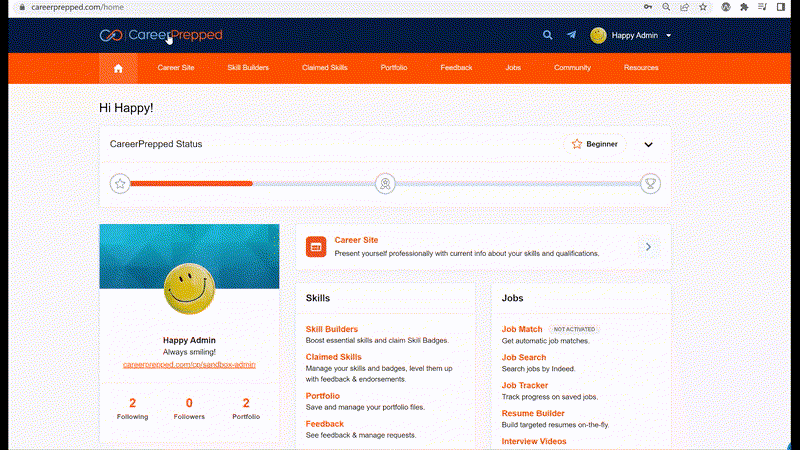
Task: Open Resume Builder link
Action: click(x=533, y=413)
